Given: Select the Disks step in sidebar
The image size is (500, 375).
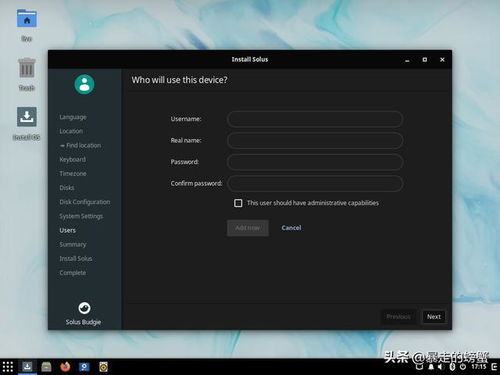Looking at the screenshot, I should (67, 188).
